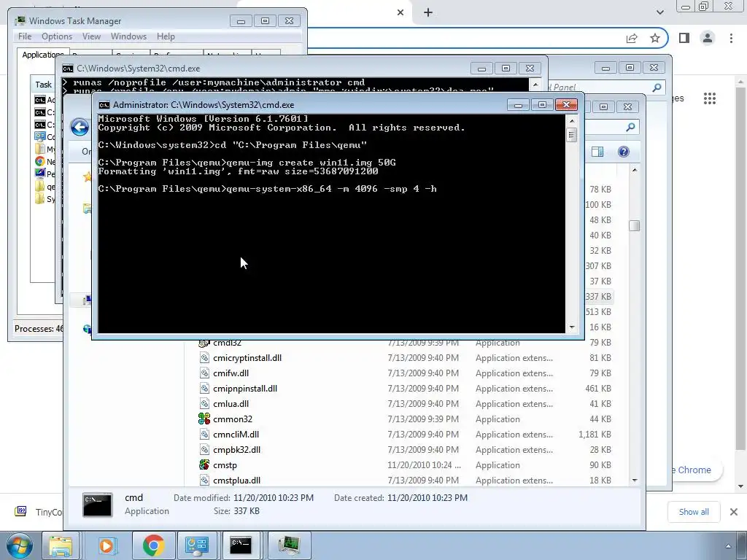Click the Explorer search magnifier icon
This screenshot has width=747, height=560.
point(630,127)
